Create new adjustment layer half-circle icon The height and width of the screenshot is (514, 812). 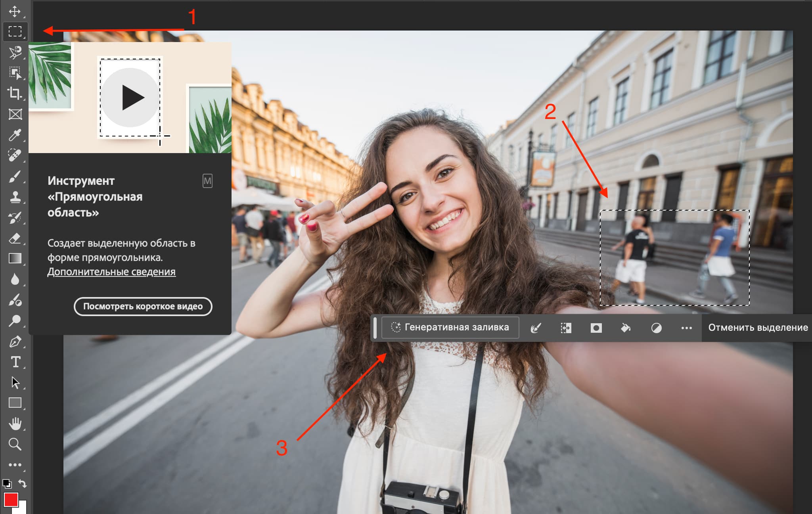click(656, 328)
